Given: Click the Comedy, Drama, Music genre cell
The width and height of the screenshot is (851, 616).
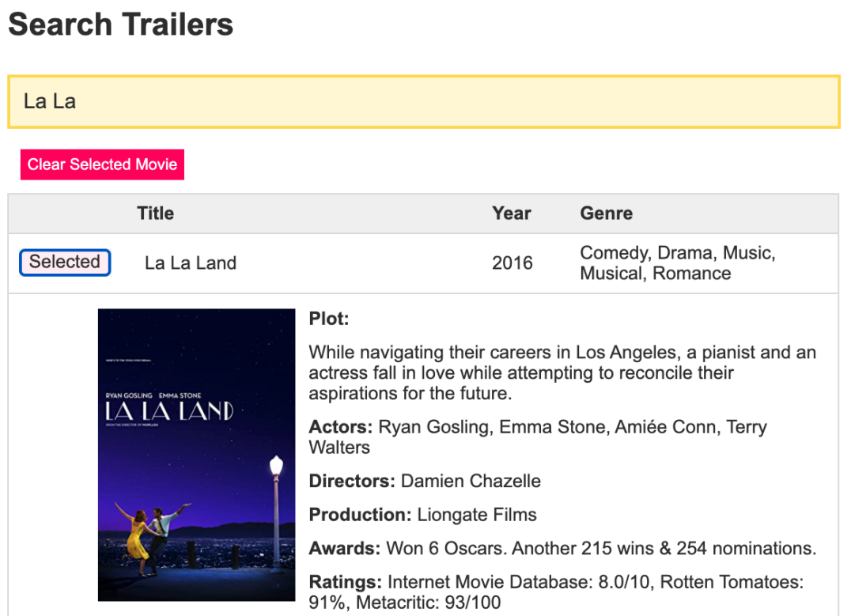Looking at the screenshot, I should (x=677, y=263).
